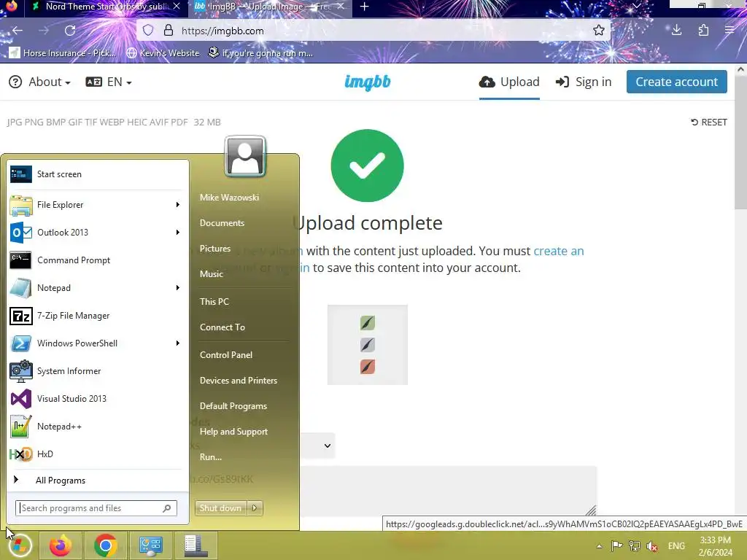The image size is (747, 560).
Task: Launch Notepad++
Action: (x=98, y=426)
